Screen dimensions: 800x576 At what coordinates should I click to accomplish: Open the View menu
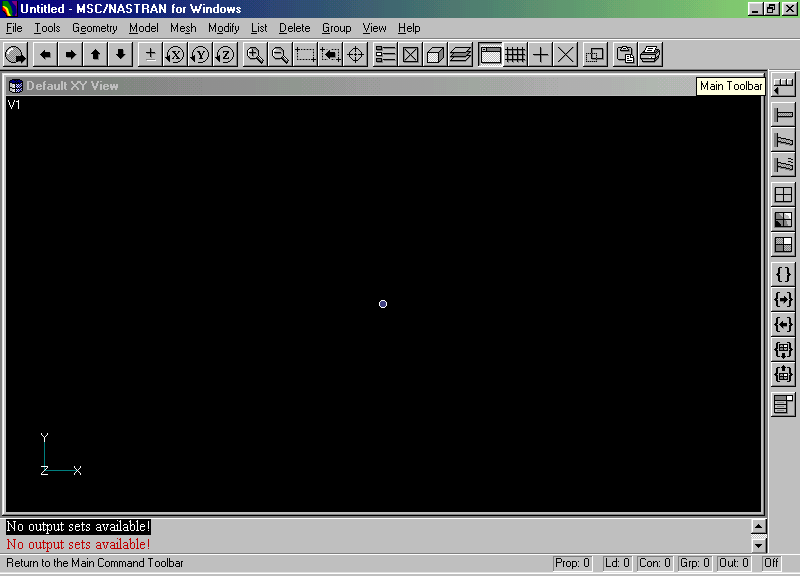pyautogui.click(x=374, y=28)
